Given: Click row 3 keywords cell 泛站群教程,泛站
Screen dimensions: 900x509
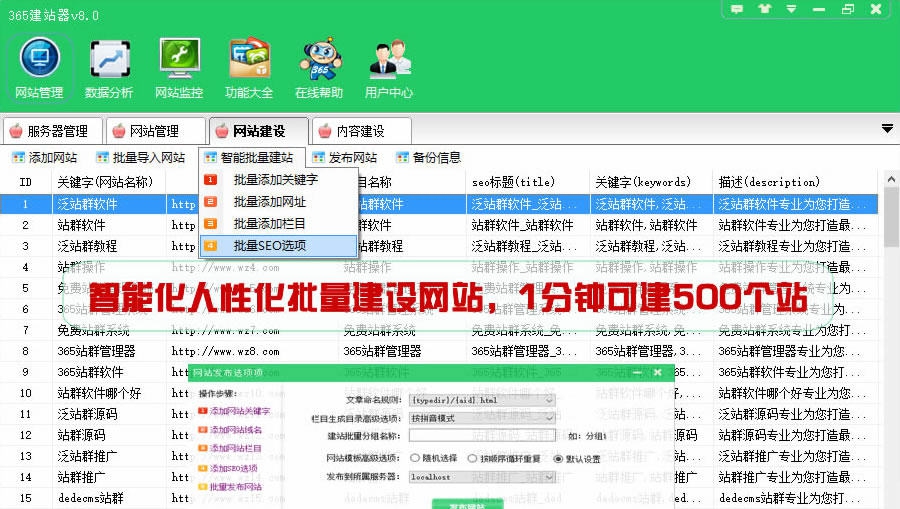Looking at the screenshot, I should tap(648, 246).
